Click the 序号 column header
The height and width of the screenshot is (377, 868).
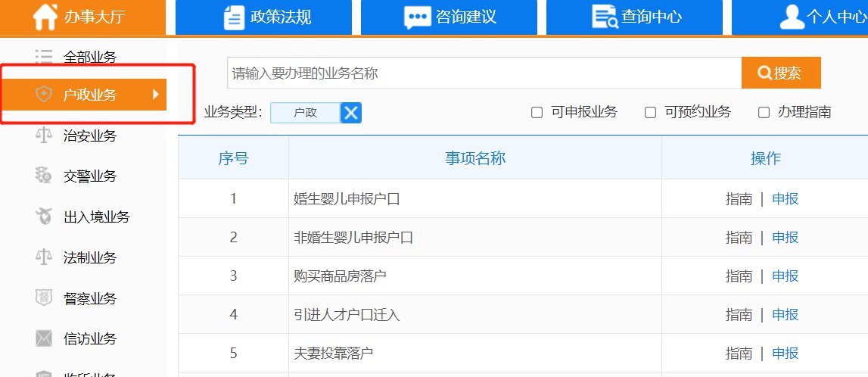pos(233,159)
